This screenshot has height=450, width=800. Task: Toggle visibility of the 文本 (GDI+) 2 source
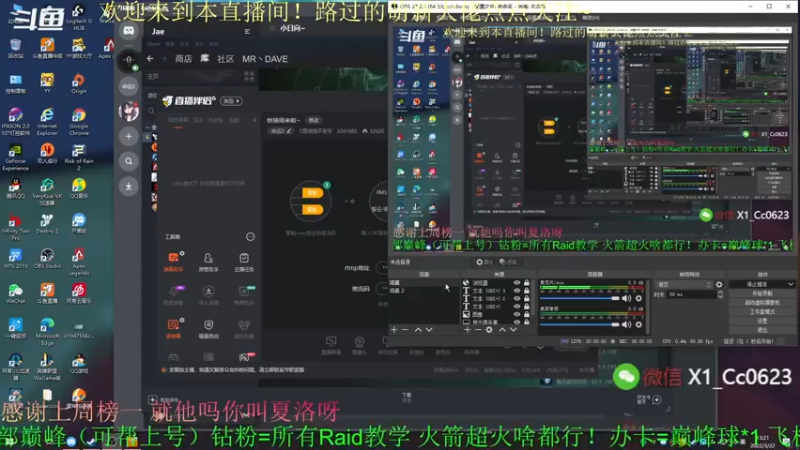pyautogui.click(x=517, y=298)
